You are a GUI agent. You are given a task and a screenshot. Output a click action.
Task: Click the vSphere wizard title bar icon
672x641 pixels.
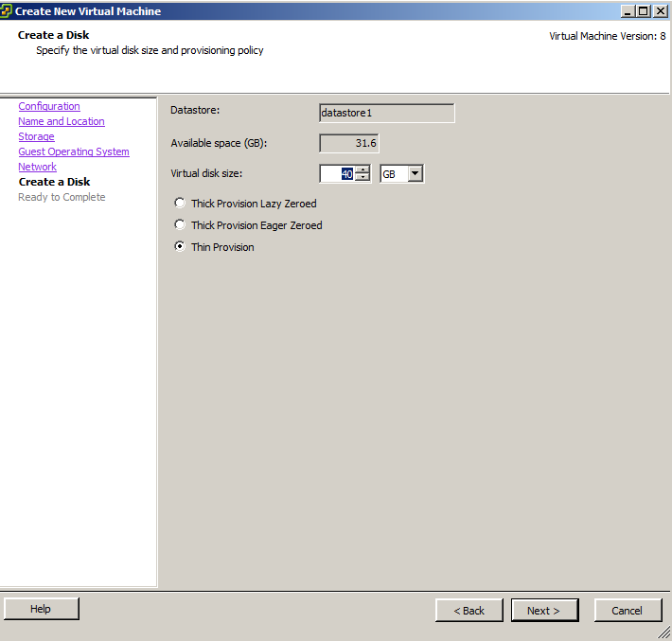click(x=6, y=11)
